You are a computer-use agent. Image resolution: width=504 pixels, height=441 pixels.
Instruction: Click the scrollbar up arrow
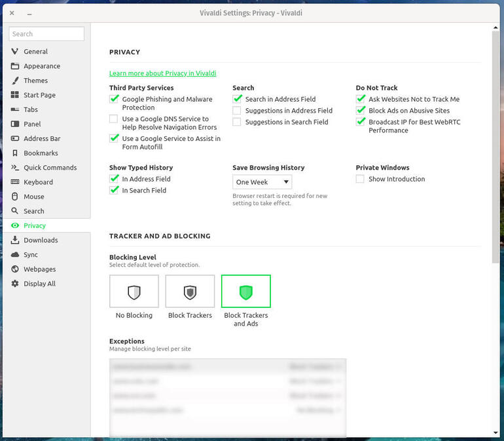tap(495, 28)
